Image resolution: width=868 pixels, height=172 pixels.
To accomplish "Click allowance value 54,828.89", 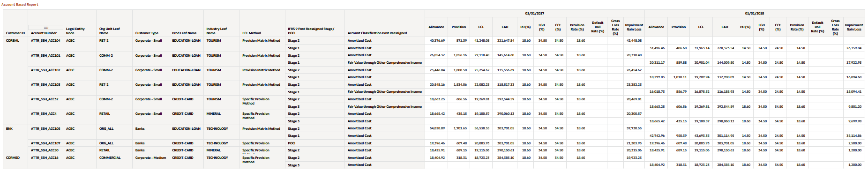I will tap(437, 128).
